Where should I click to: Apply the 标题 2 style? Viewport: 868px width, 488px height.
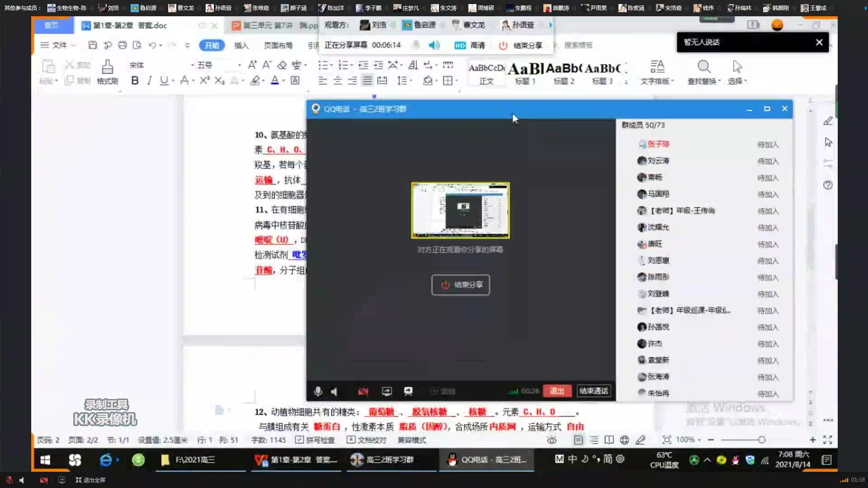coord(564,74)
